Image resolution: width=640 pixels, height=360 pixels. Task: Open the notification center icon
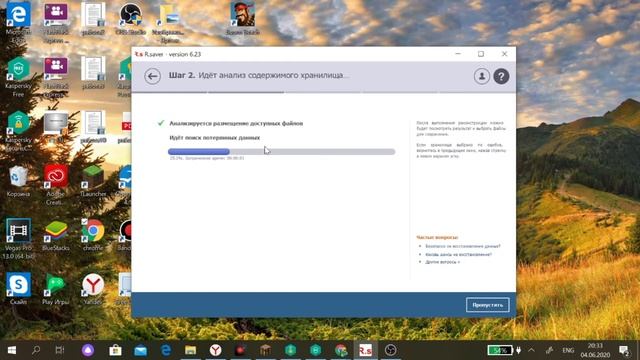[624, 350]
